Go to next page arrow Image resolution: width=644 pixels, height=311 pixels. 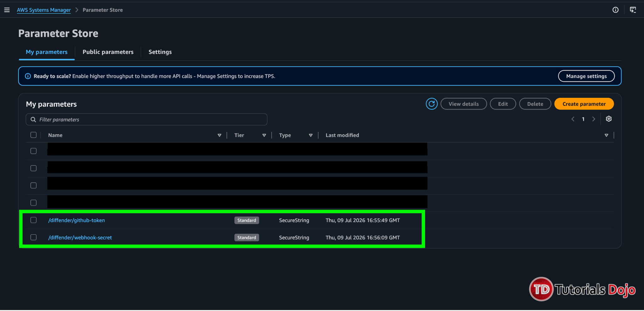(594, 119)
